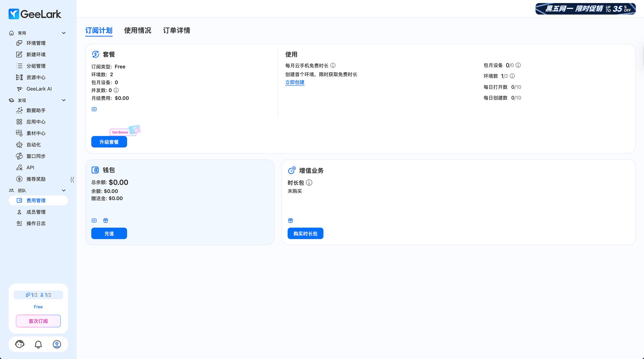Collapse the 发现 sidebar section
Viewport: 644px width, 359px height.
point(63,100)
